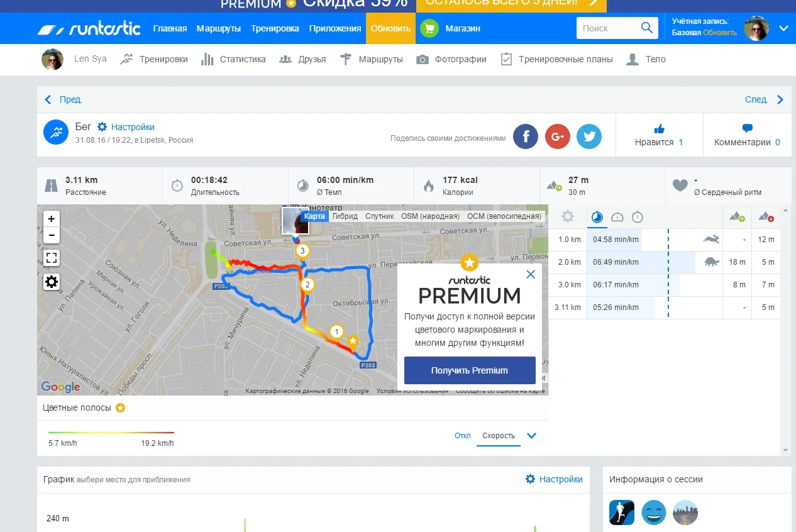
Task: Click the speed color gradient bar
Action: [x=111, y=433]
